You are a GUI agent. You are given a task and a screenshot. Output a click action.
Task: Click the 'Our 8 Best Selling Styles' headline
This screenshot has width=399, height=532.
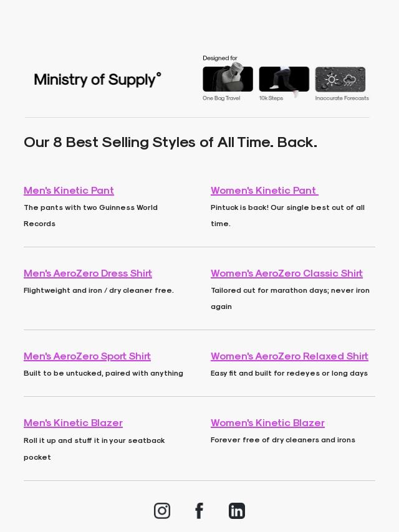(170, 142)
